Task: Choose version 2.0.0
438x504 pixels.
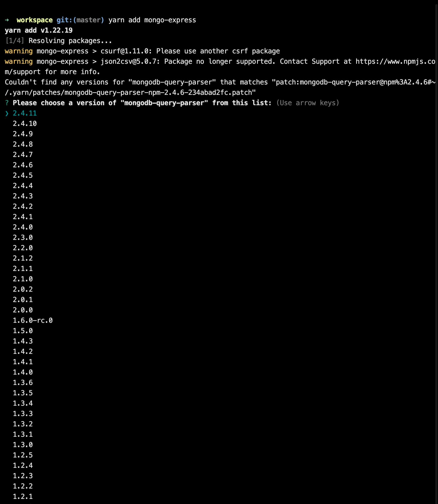Action: pyautogui.click(x=23, y=310)
